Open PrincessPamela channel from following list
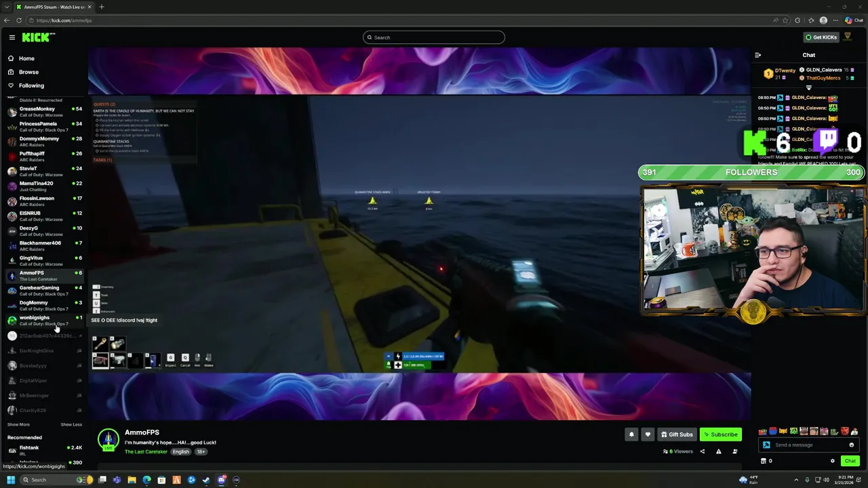 pos(43,127)
